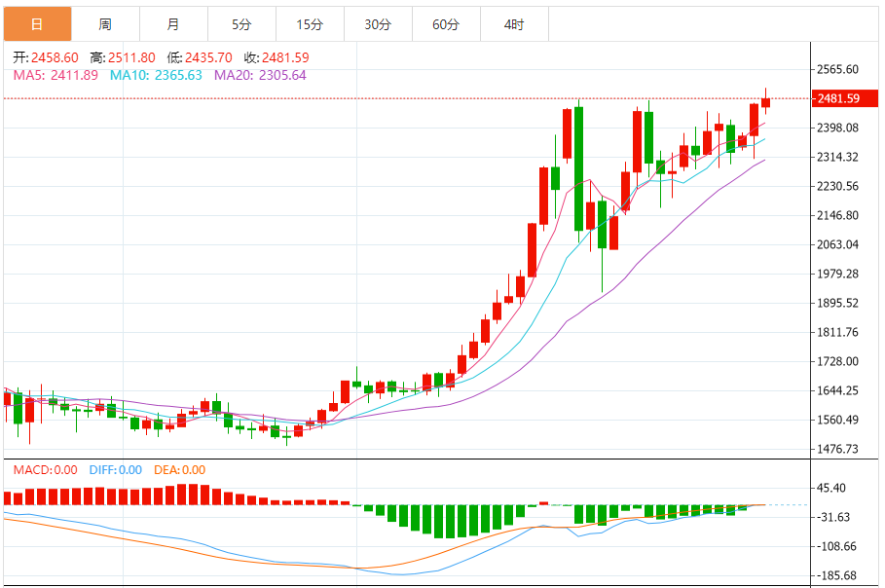885x588 pixels.
Task: Show the 30分 interval chart
Action: (x=378, y=24)
